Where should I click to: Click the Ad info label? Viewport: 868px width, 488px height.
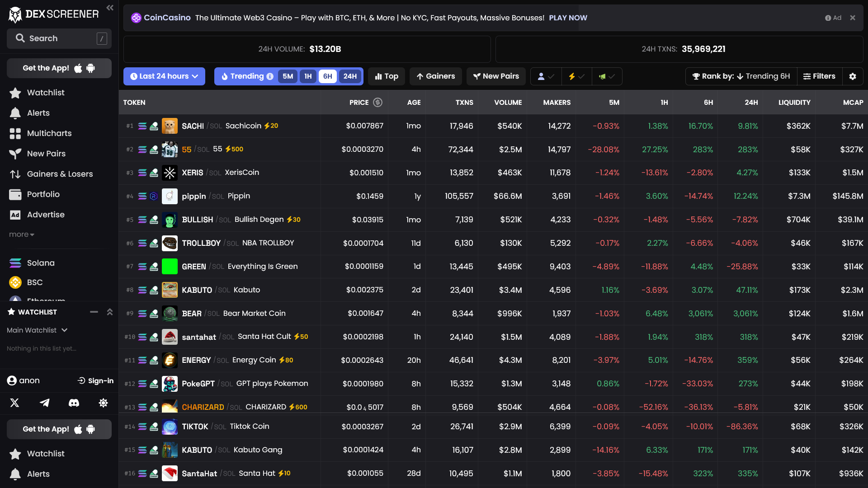[x=833, y=18]
